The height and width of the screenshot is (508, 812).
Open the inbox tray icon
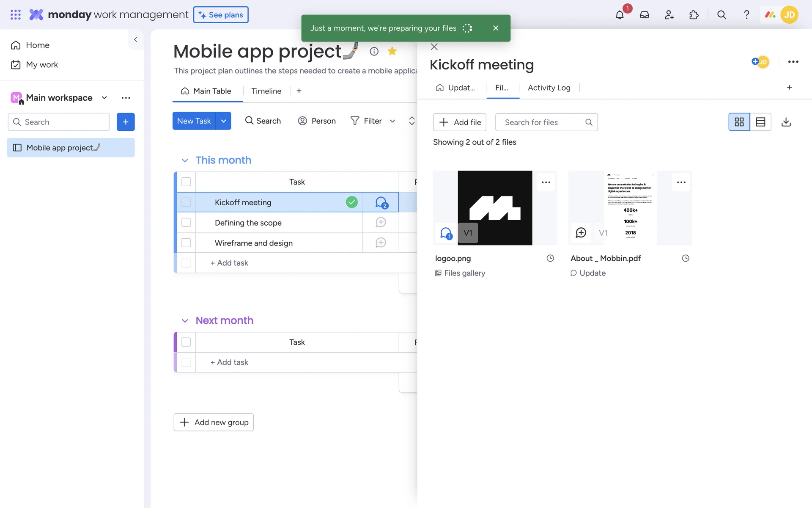point(644,15)
